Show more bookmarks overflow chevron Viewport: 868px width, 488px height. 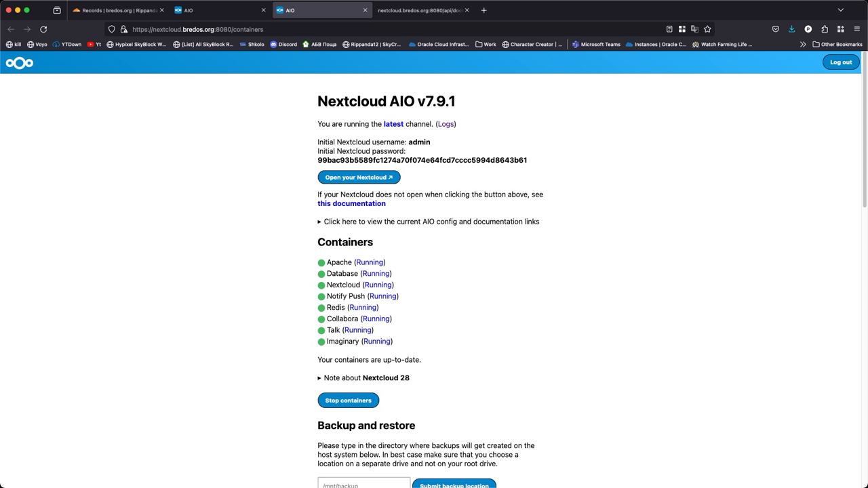(803, 45)
